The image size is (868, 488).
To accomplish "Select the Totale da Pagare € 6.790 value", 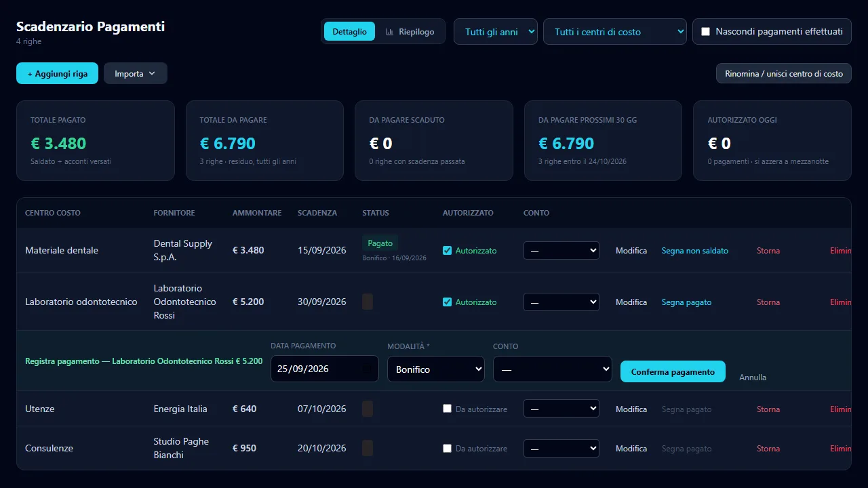I will click(228, 143).
